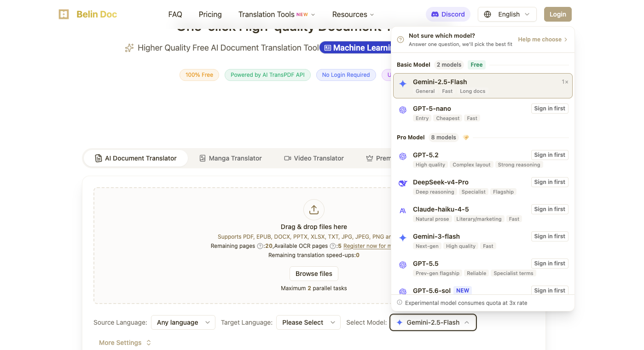Image resolution: width=644 pixels, height=350 pixels.
Task: Click the "Next-gen" tag under Gemini-3-flash
Action: tap(427, 246)
